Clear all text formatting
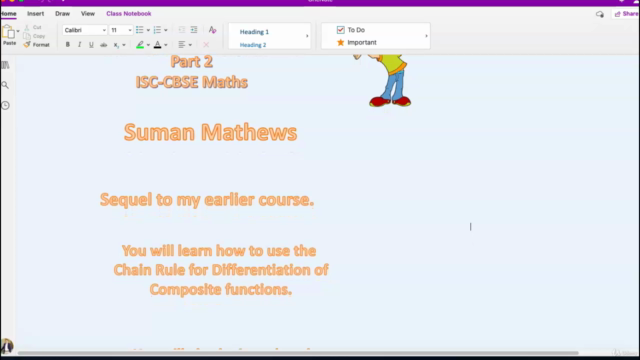 pos(212,30)
